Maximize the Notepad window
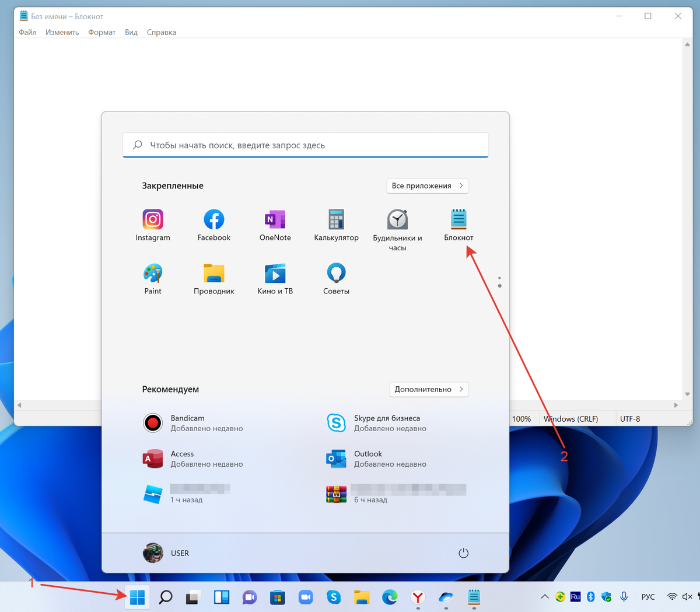This screenshot has height=612, width=700. tap(647, 16)
